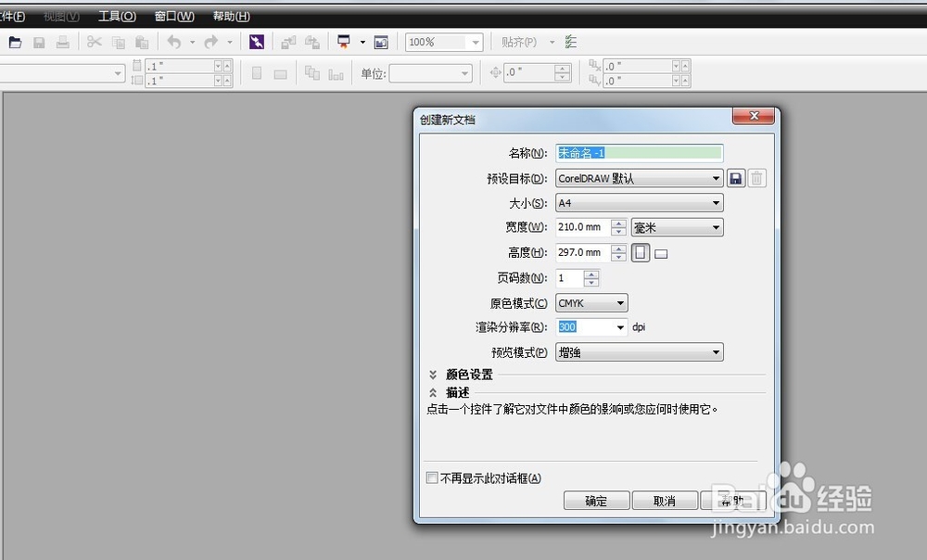Select portrait page orientation
The height and width of the screenshot is (560, 927).
[x=640, y=252]
